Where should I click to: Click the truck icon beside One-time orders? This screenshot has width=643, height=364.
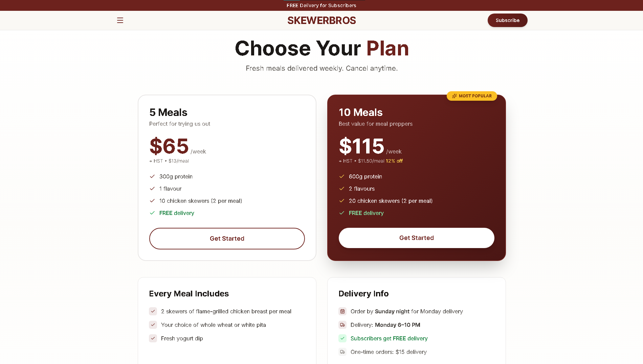coord(342,352)
